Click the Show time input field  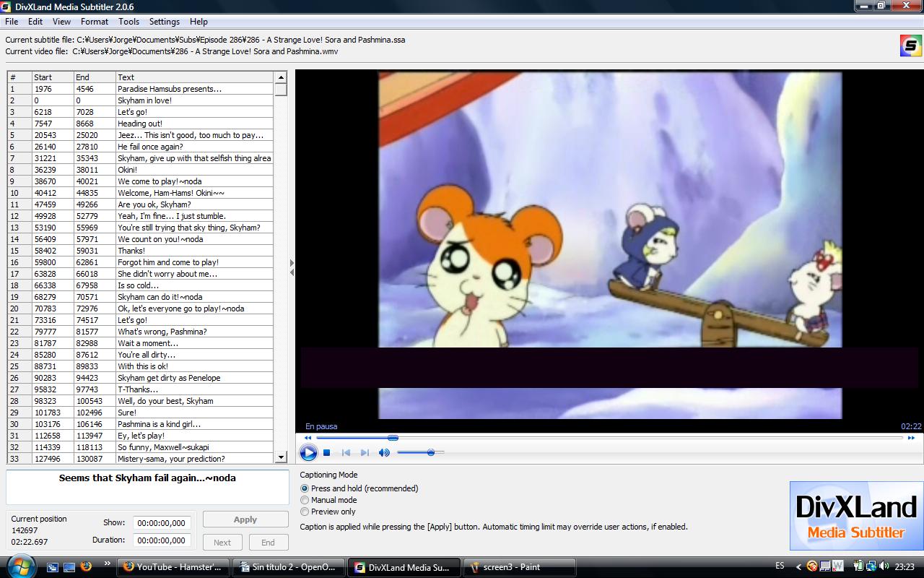pyautogui.click(x=162, y=523)
